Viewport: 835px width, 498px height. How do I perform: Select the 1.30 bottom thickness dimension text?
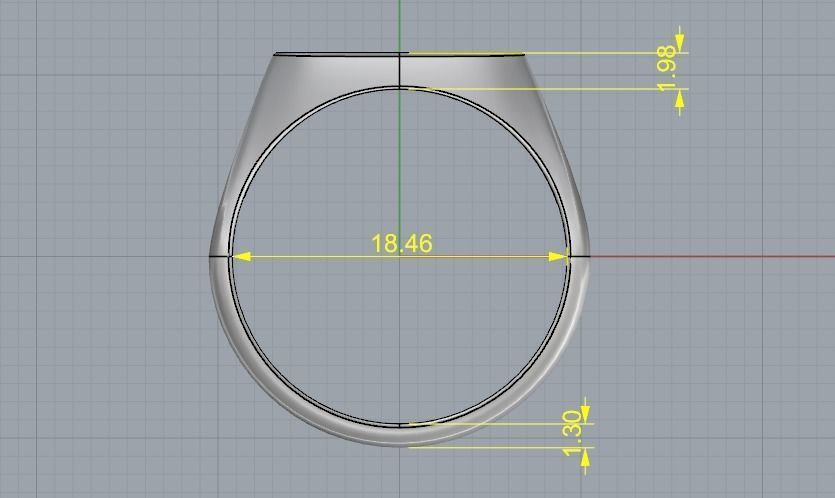[x=572, y=433]
